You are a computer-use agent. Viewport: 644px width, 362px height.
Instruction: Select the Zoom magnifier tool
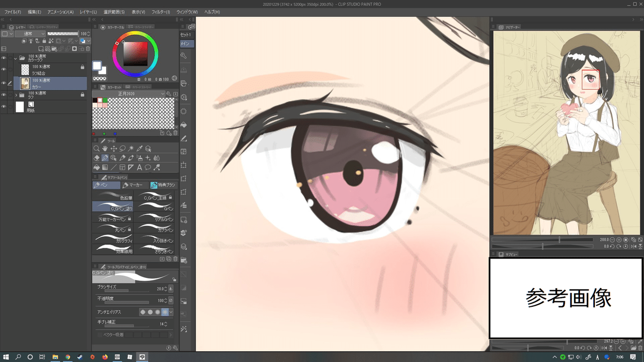click(97, 149)
